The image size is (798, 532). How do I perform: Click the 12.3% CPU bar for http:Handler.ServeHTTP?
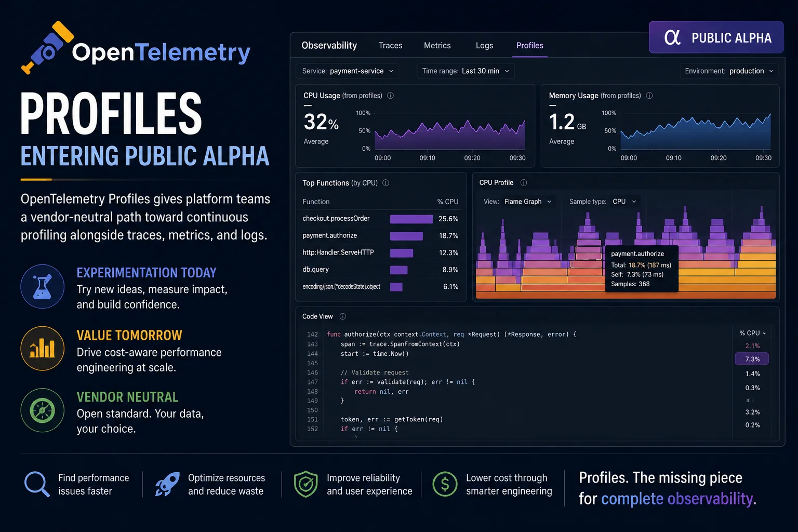(402, 253)
